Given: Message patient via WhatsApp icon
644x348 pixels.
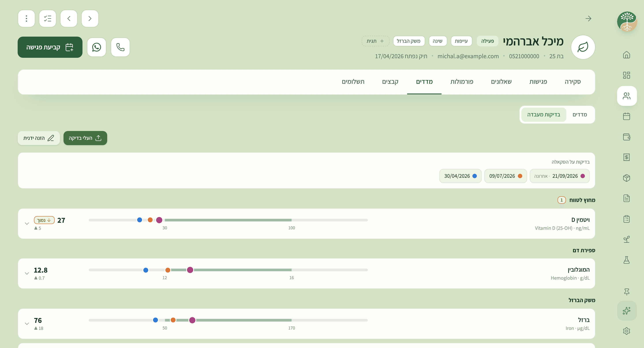Looking at the screenshot, I should click(x=97, y=47).
